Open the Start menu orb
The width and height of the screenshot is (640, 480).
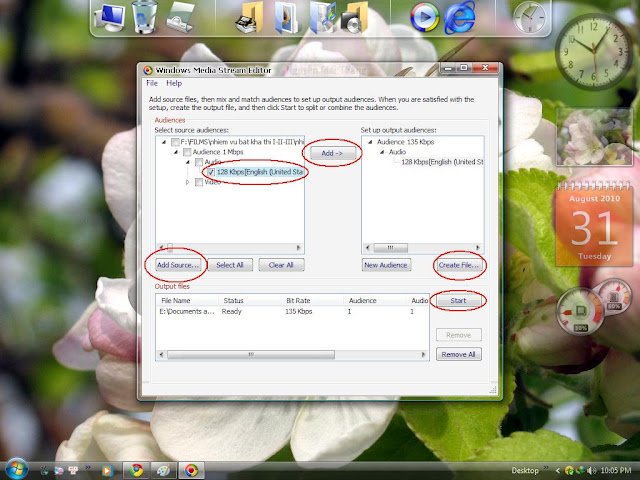pos(16,469)
